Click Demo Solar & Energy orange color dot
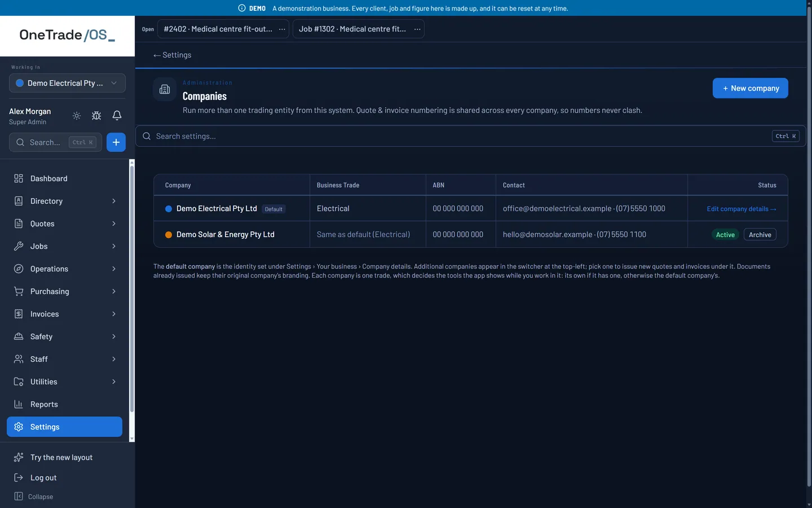The image size is (812, 508). 169,235
